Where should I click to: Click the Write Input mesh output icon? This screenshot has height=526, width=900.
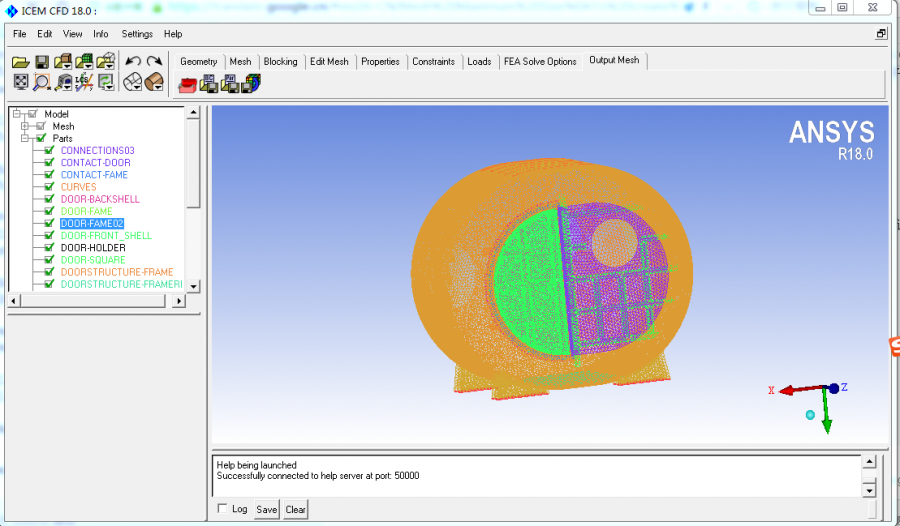click(251, 84)
